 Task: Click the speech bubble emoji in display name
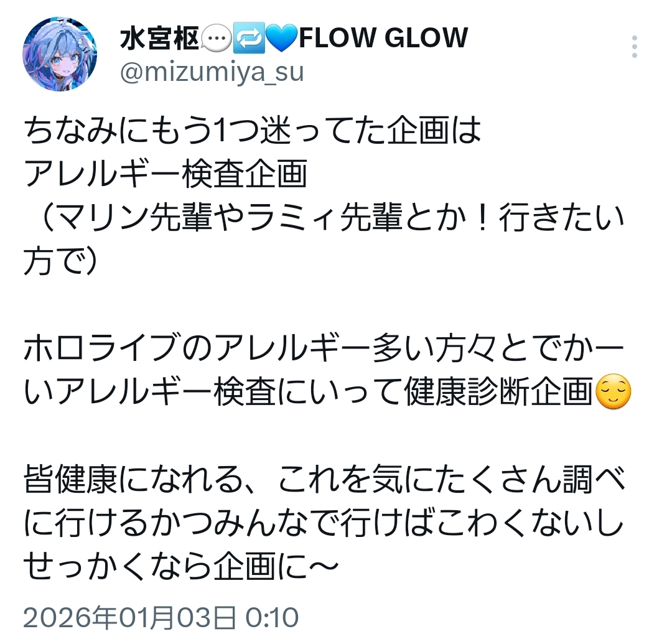[x=216, y=38]
